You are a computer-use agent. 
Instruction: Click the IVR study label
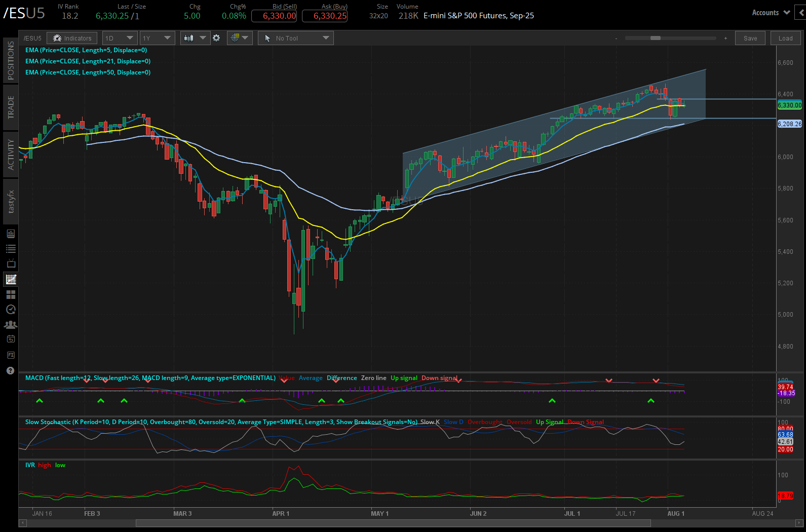pyautogui.click(x=30, y=465)
